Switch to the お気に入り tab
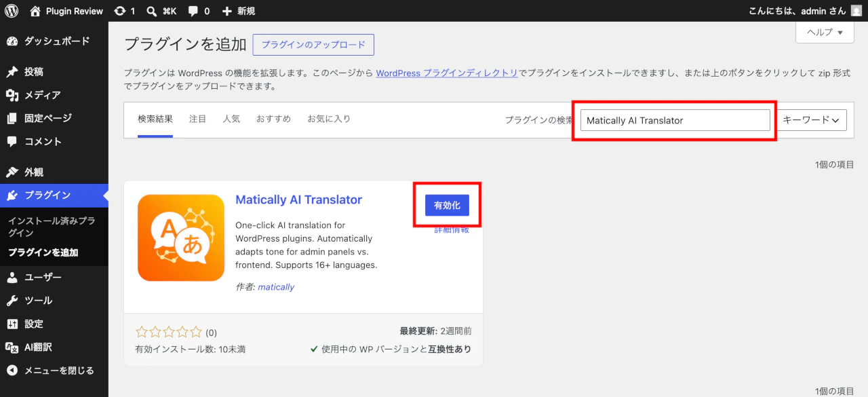Viewport: 868px width, 397px height. pyautogui.click(x=329, y=119)
